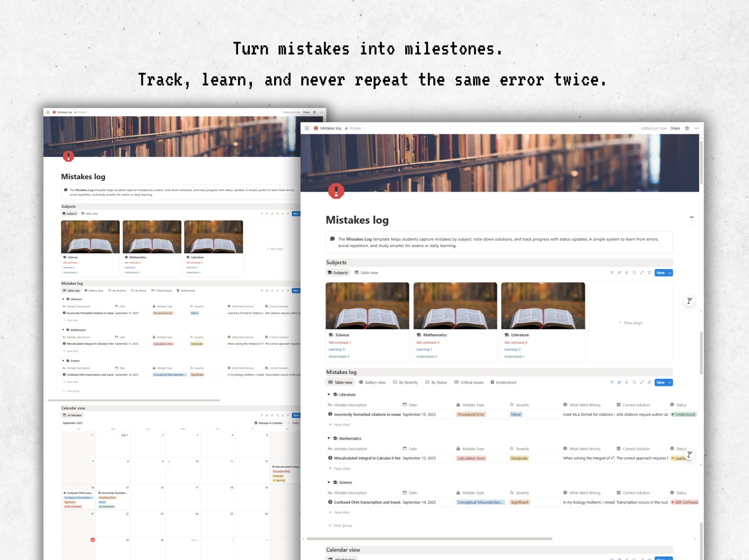Add New item under Literature in front window

(339, 425)
